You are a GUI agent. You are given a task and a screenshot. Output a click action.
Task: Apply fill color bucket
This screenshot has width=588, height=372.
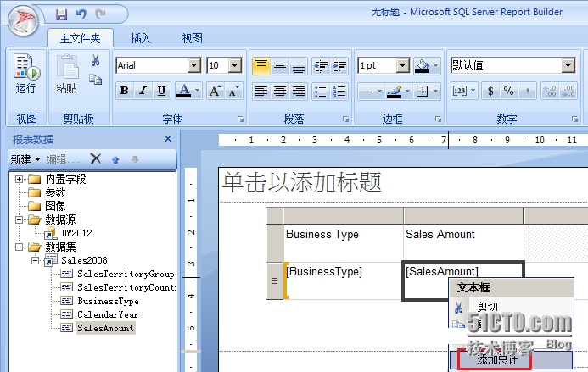point(423,66)
